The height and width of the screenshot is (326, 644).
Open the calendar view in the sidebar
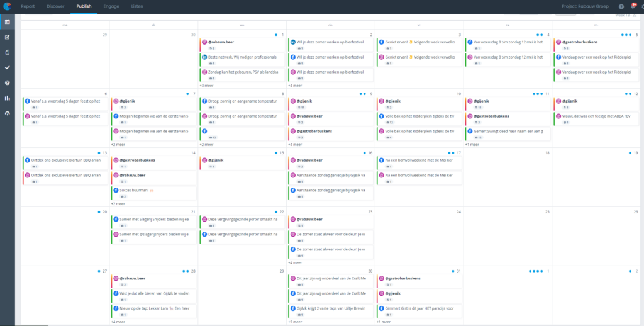click(x=8, y=22)
